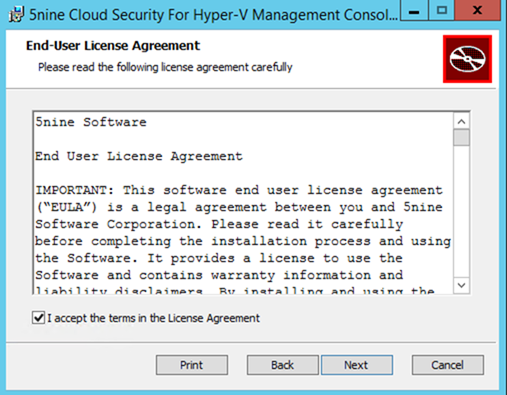Screen dimensions: 507x395
Task: Click the window title bar text
Action: coord(213,15)
